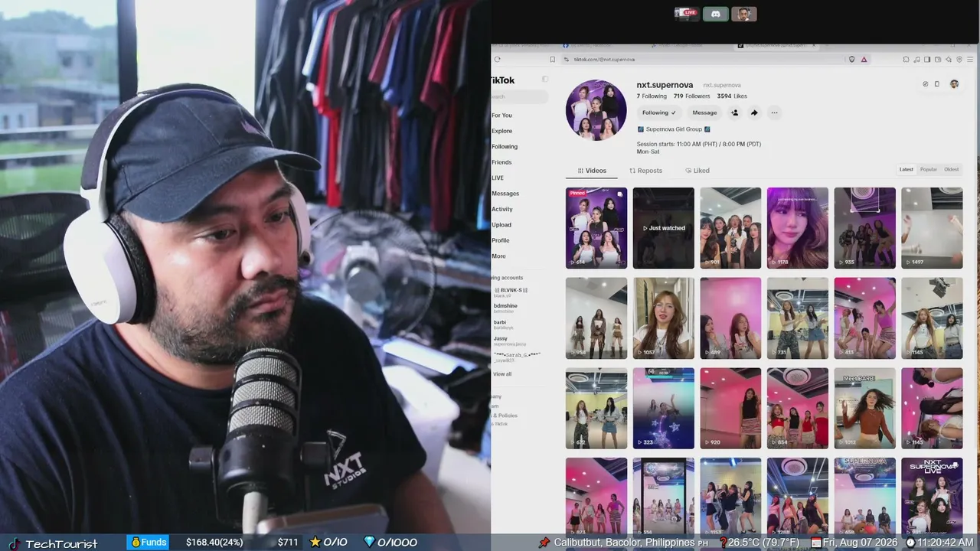Click the add-friend person icon on profile
The width and height of the screenshot is (980, 551).
tap(734, 112)
